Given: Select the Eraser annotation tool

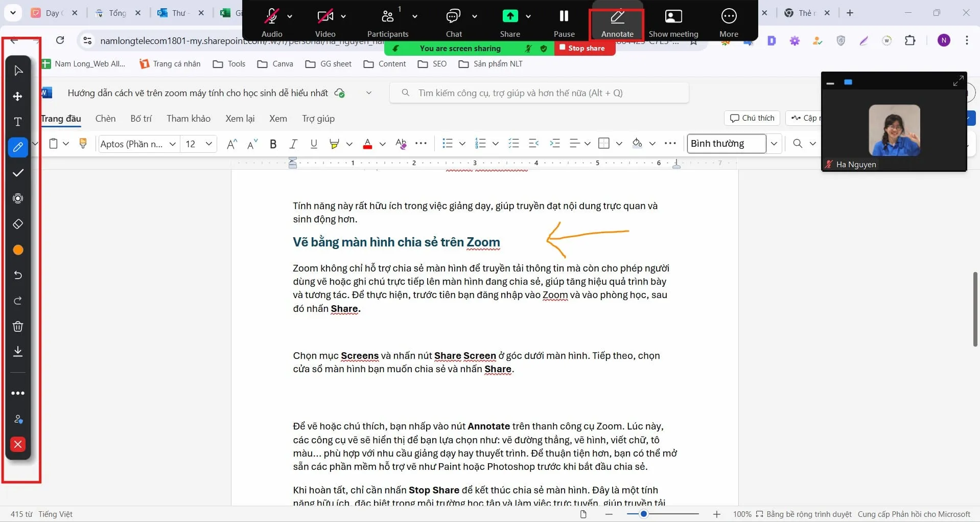Looking at the screenshot, I should click(x=18, y=224).
